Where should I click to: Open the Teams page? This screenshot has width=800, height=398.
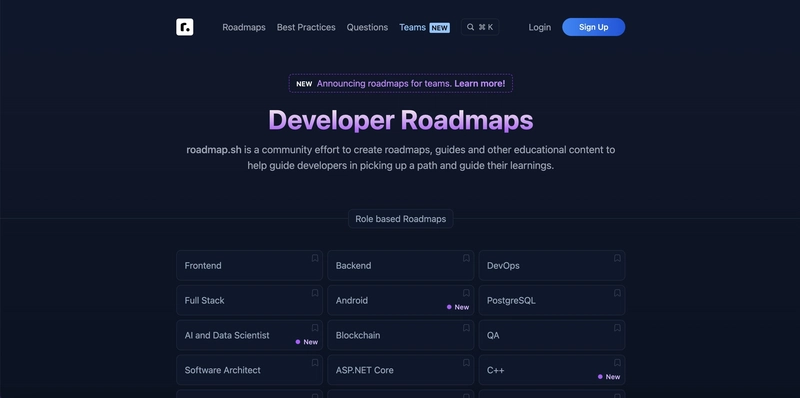424,27
